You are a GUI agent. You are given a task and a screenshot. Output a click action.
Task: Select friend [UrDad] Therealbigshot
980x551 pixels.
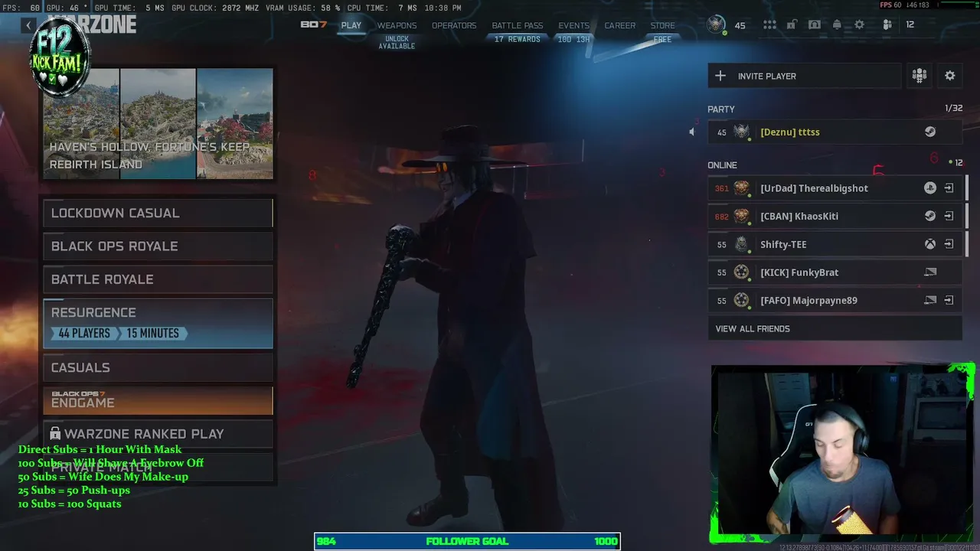tap(835, 187)
